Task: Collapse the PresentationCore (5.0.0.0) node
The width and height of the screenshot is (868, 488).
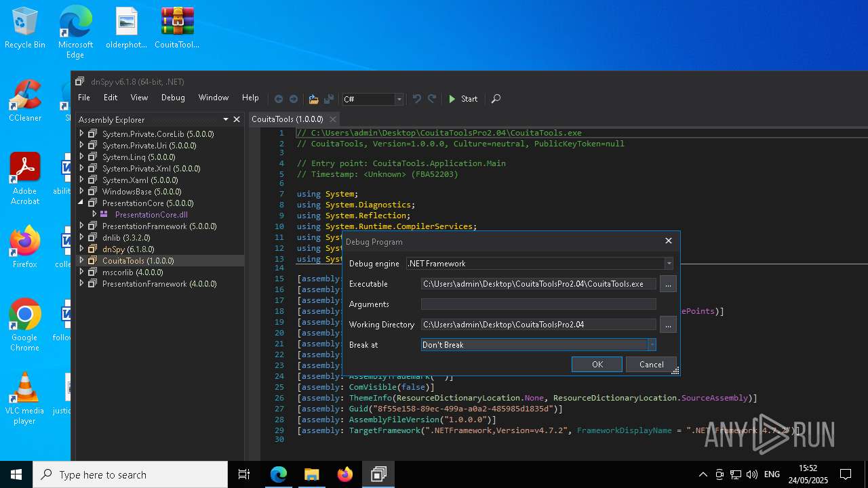Action: (x=81, y=203)
